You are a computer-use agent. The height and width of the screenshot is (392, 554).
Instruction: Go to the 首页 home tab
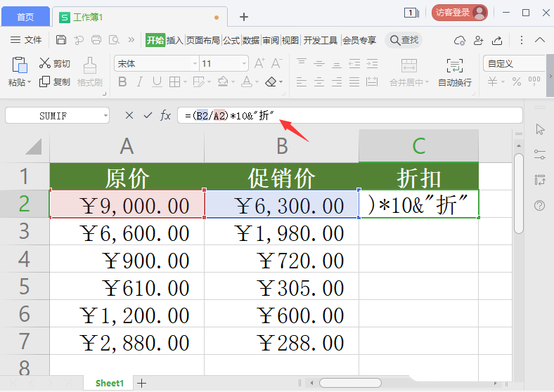coord(25,17)
